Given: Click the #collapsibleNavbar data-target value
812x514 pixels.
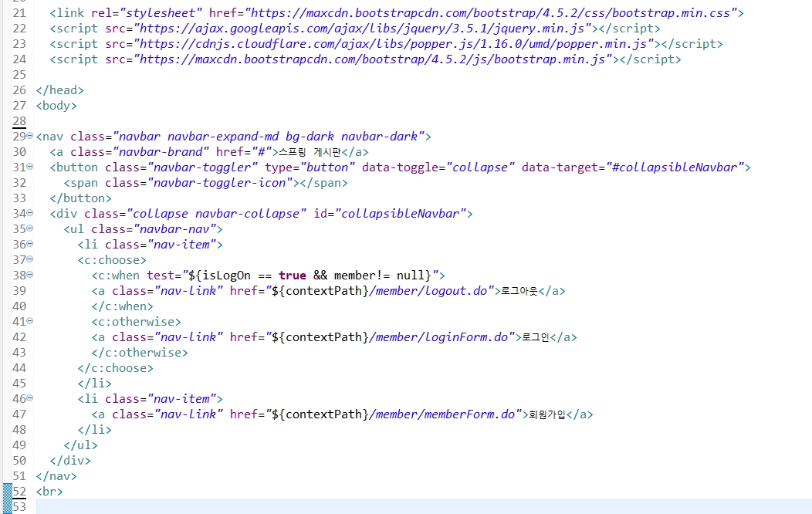Looking at the screenshot, I should click(675, 167).
